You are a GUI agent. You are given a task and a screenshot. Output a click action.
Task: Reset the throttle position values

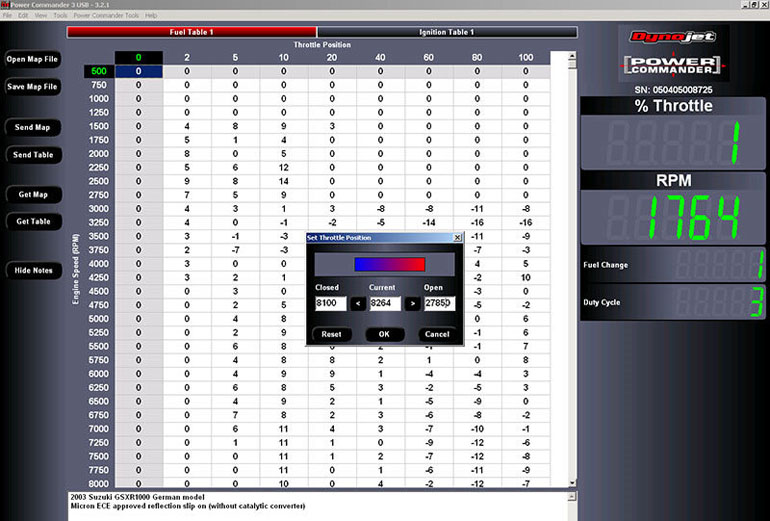[331, 334]
